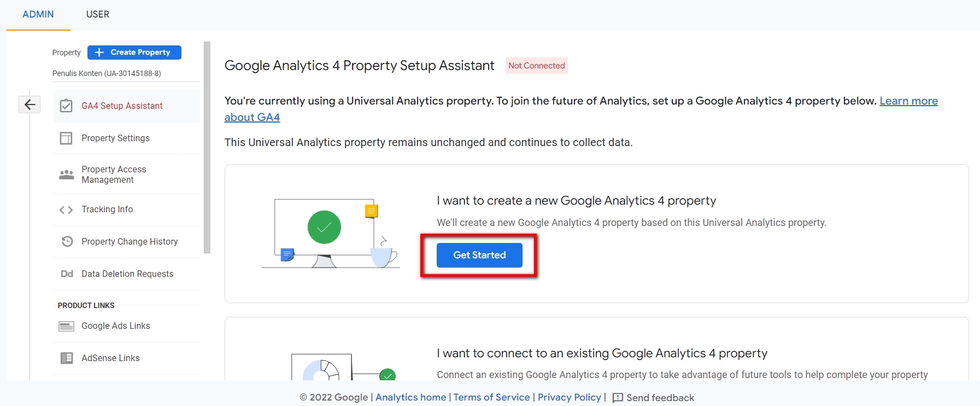Click the Property column label
Viewport: 980px width, 406px height.
tap(66, 53)
